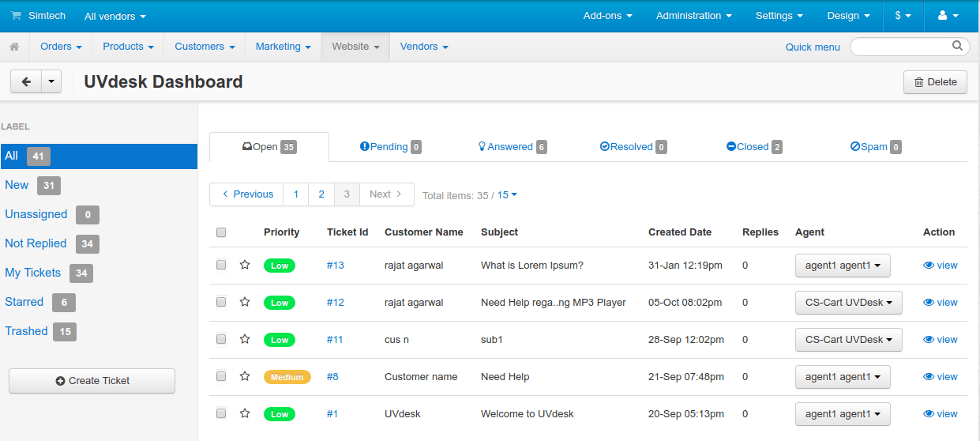Open the Website menu
980x441 pixels.
(355, 47)
